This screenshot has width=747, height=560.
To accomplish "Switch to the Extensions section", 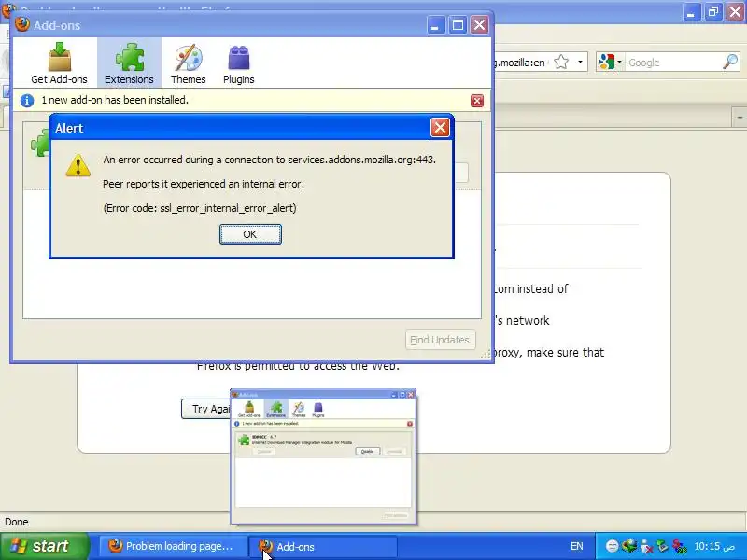I will point(129,63).
